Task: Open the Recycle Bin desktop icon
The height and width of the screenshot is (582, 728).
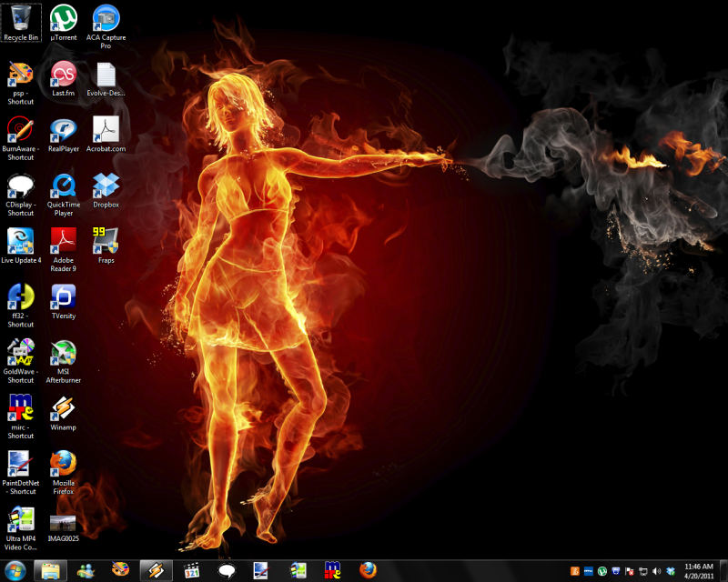Action: 21,18
